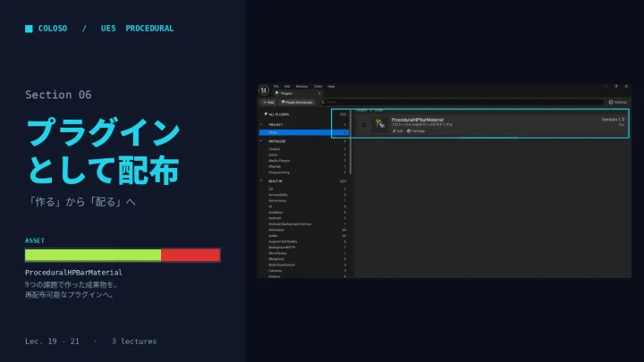This screenshot has width=644, height=362.
Task: Select the Audio category
Action: coord(304,236)
